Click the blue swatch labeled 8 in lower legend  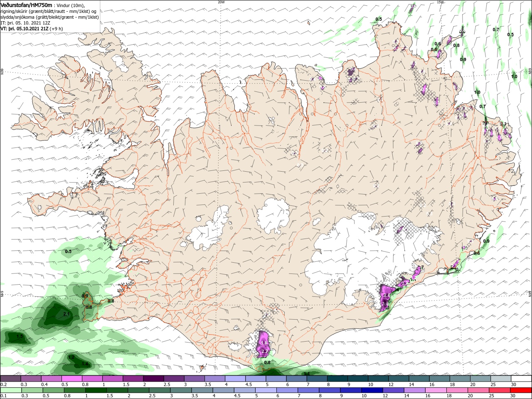pyautogui.click(x=329, y=390)
